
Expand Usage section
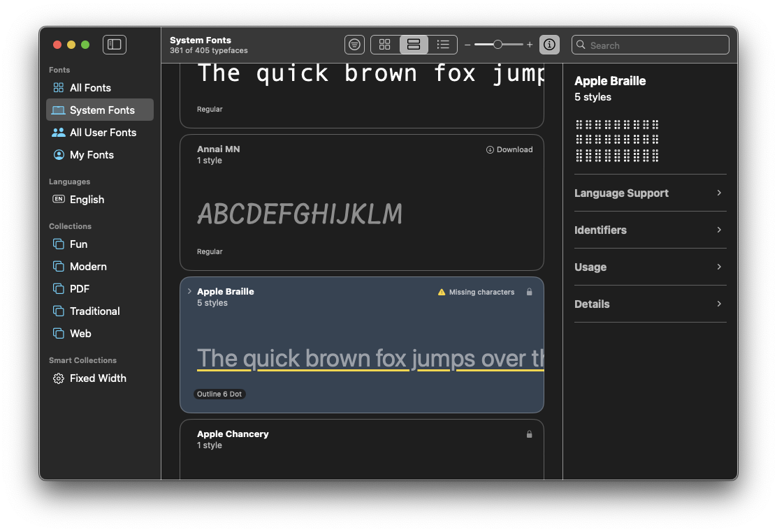click(650, 267)
